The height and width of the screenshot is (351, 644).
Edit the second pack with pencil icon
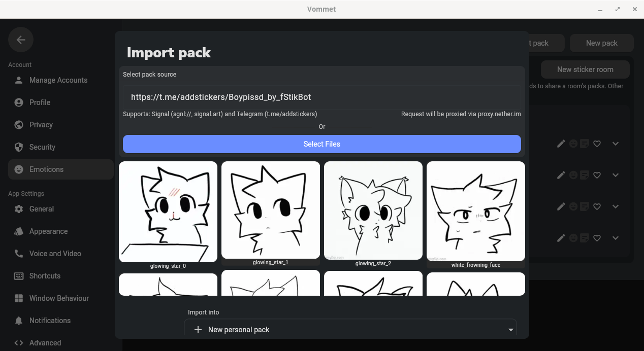561,175
